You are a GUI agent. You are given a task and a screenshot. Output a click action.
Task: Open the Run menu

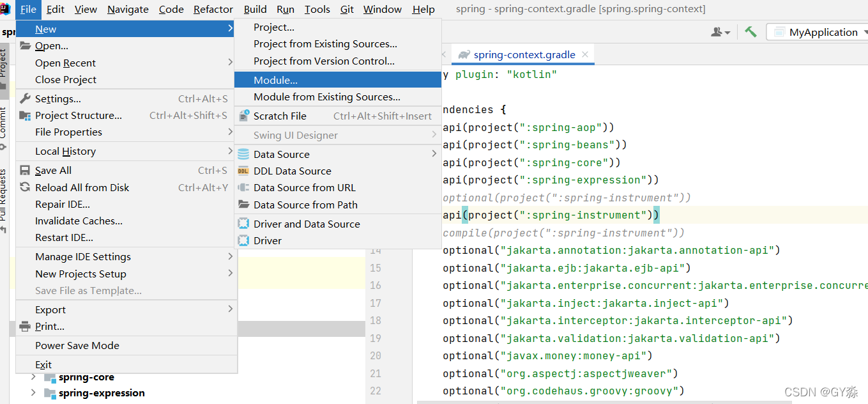pyautogui.click(x=286, y=9)
